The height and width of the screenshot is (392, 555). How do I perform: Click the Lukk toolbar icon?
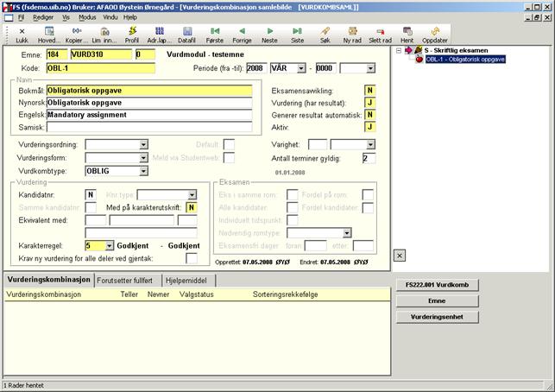coord(22,35)
